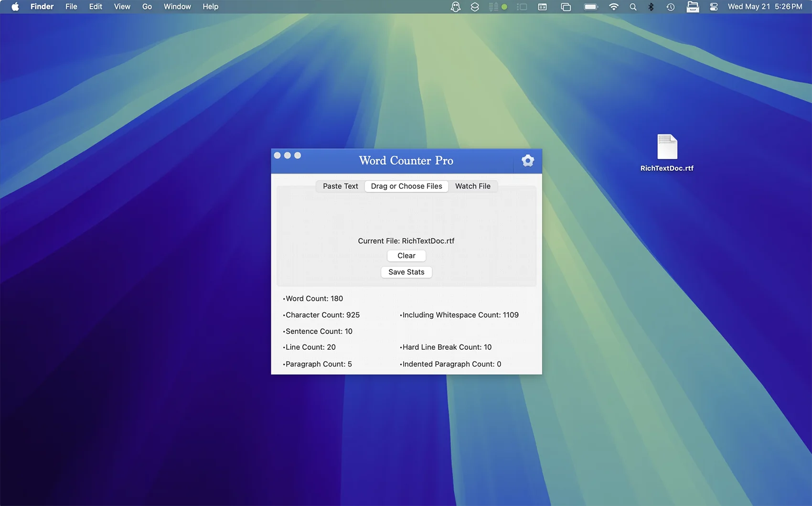The image size is (812, 506).
Task: Click Hard Line Break Count: 10
Action: click(x=446, y=347)
